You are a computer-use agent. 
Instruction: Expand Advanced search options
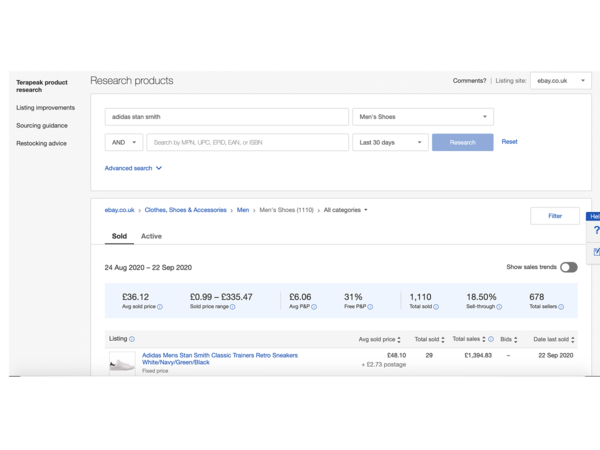133,168
